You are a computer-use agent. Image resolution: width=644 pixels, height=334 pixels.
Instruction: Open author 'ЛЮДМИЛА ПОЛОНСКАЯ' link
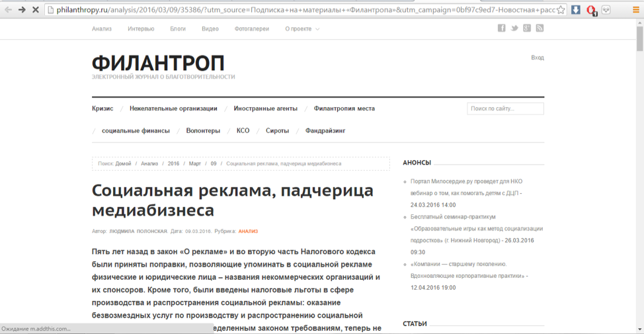click(138, 231)
